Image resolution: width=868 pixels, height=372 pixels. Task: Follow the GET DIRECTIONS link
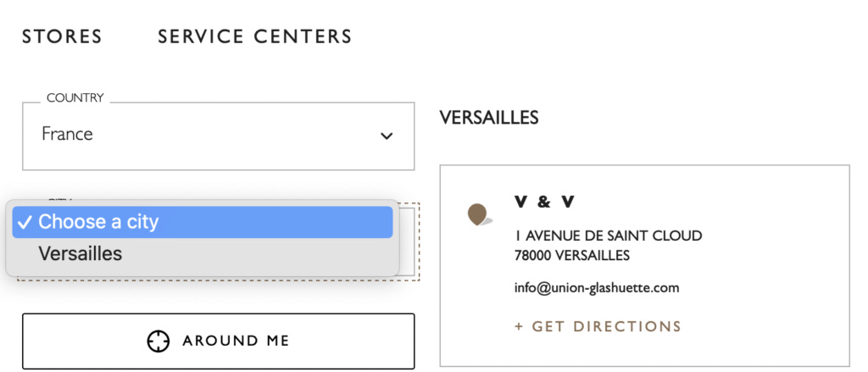coord(598,326)
